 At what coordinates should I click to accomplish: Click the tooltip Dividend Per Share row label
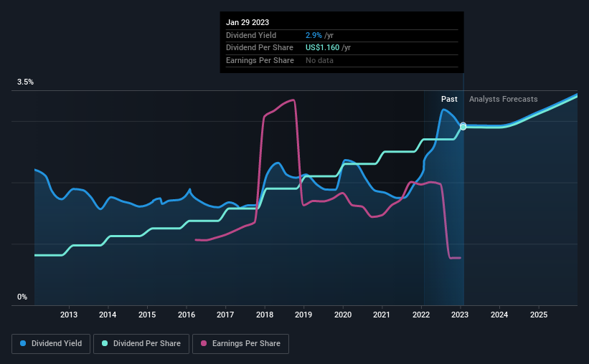pos(260,48)
